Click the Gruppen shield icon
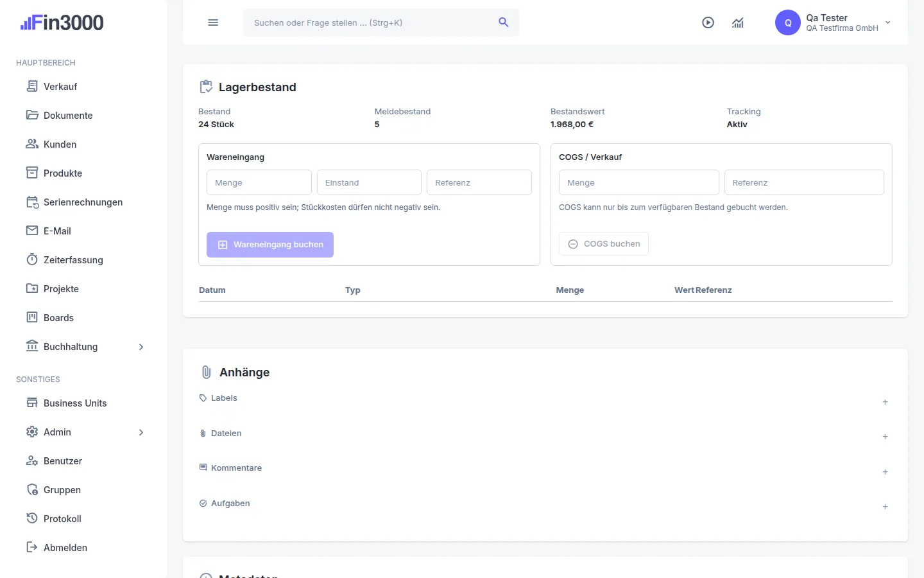The height and width of the screenshot is (578, 924). tap(32, 489)
